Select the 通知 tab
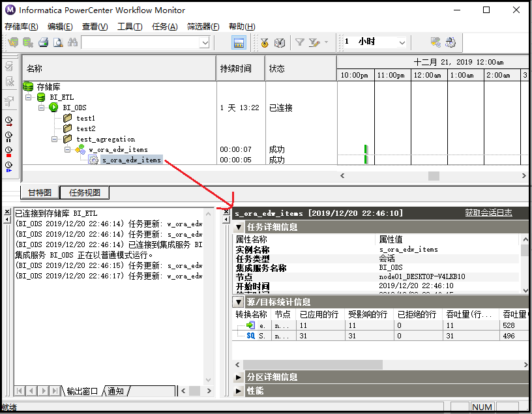Viewport: 532px width, 414px height. (116, 391)
